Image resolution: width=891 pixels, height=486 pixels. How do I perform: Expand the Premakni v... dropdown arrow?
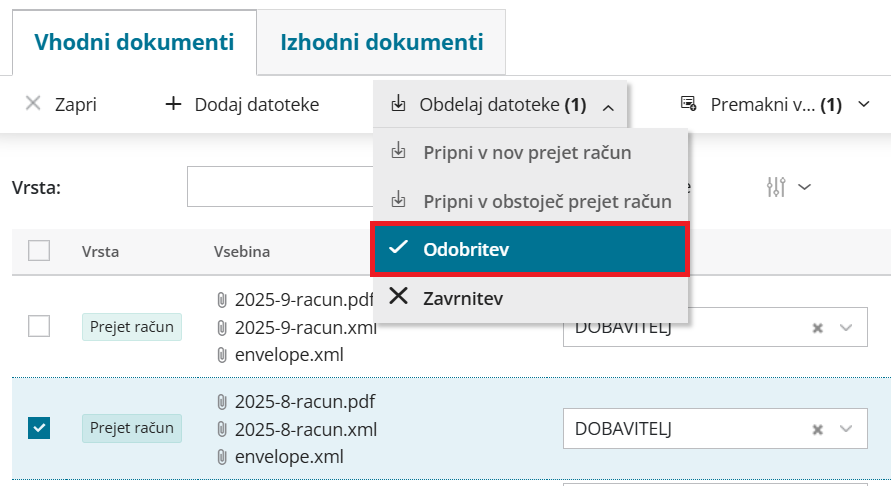865,104
